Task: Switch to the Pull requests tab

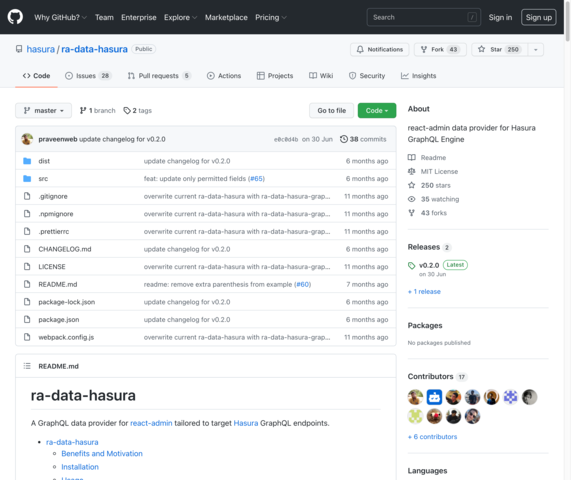Action: coord(159,76)
